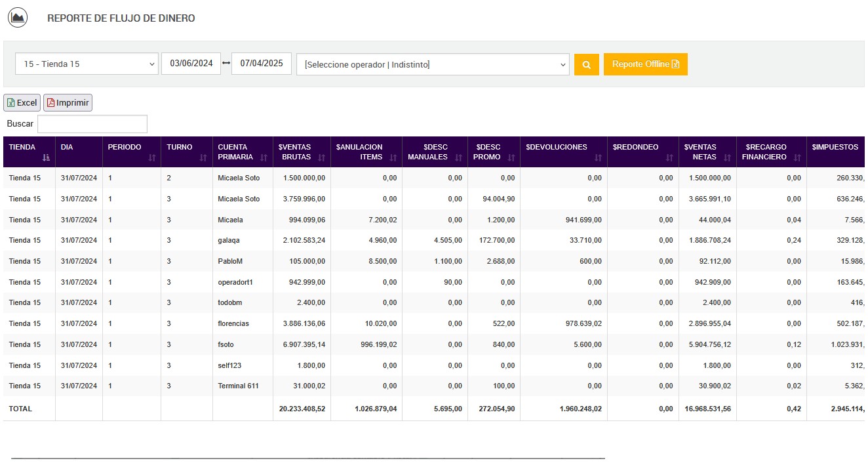Sort by $REDONDEO column arrows
868x469 pixels.
pos(669,157)
